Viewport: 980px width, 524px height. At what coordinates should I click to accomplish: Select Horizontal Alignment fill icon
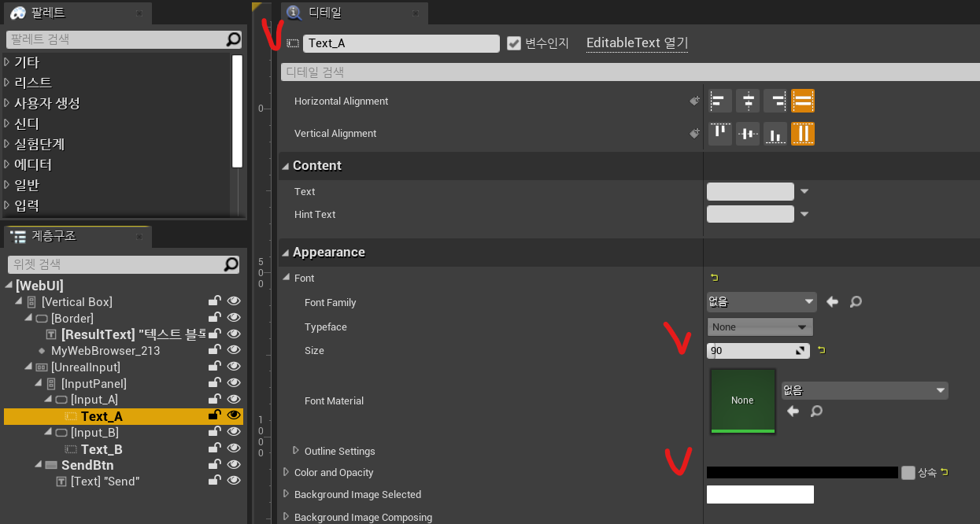point(802,101)
